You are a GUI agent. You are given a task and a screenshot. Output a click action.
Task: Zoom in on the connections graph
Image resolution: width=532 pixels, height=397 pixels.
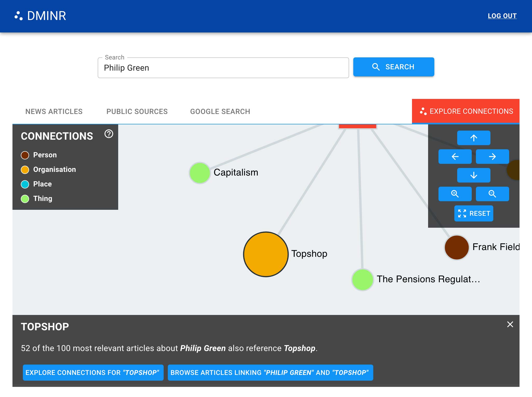tap(455, 194)
